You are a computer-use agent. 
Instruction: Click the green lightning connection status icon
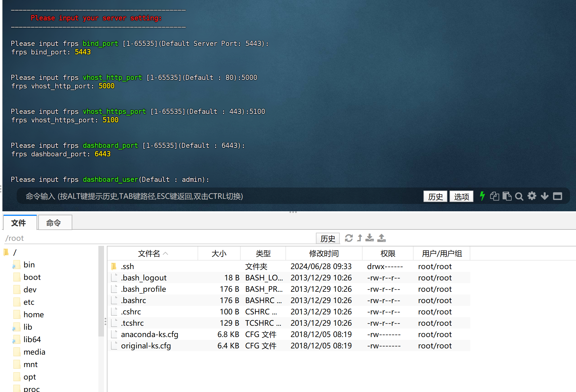pos(482,196)
